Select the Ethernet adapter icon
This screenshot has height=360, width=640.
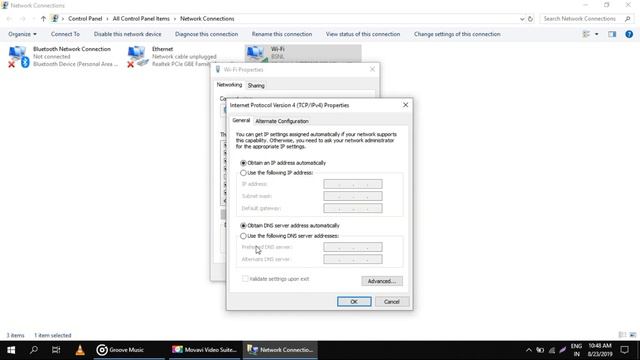point(138,56)
